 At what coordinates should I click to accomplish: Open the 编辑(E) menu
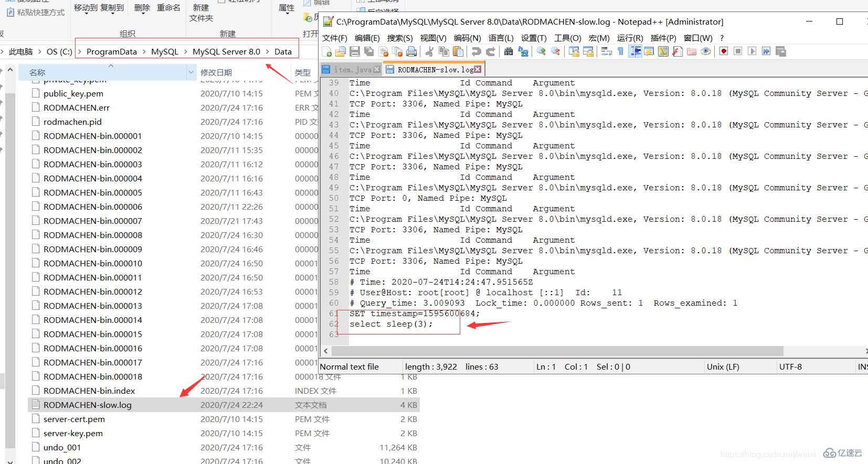(x=367, y=38)
